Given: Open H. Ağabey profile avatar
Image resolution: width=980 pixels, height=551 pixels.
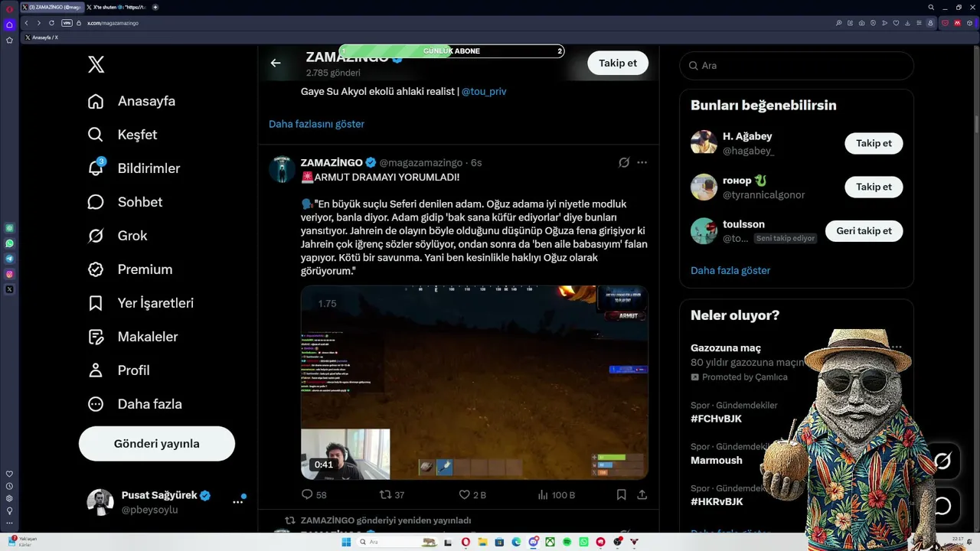Looking at the screenshot, I should coord(704,142).
